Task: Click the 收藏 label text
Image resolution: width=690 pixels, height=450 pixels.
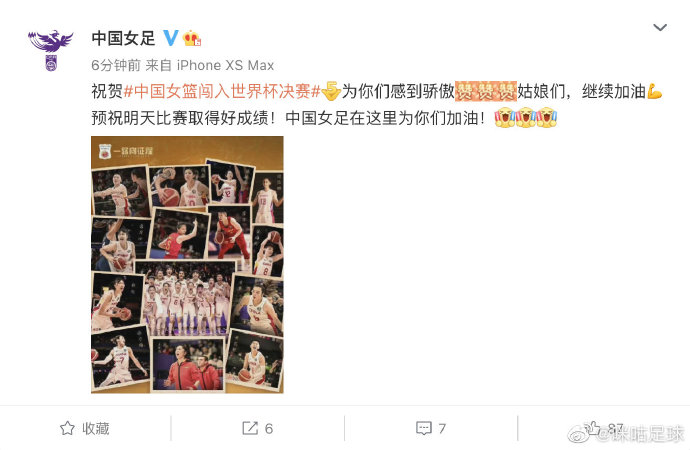Action: pyautogui.click(x=95, y=428)
